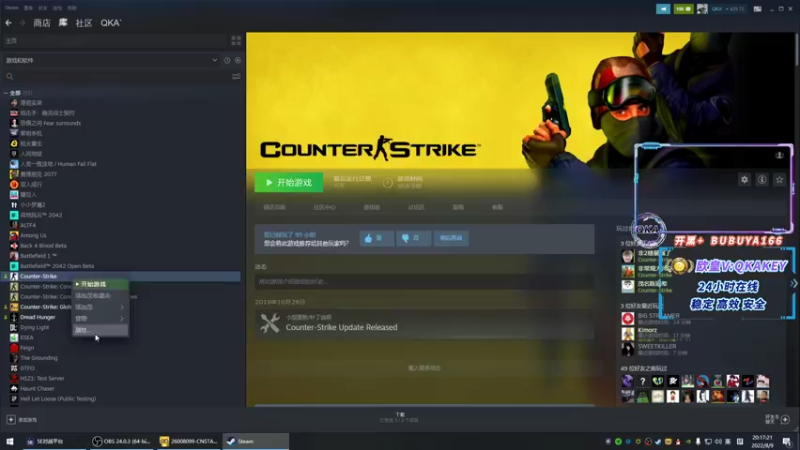Screen dimensions: 800x450
Task: Open QKA' account wallet dropdown
Action: coord(728,9)
